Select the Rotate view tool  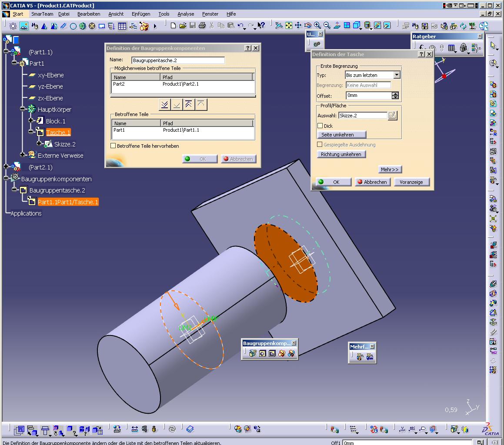tap(308, 26)
